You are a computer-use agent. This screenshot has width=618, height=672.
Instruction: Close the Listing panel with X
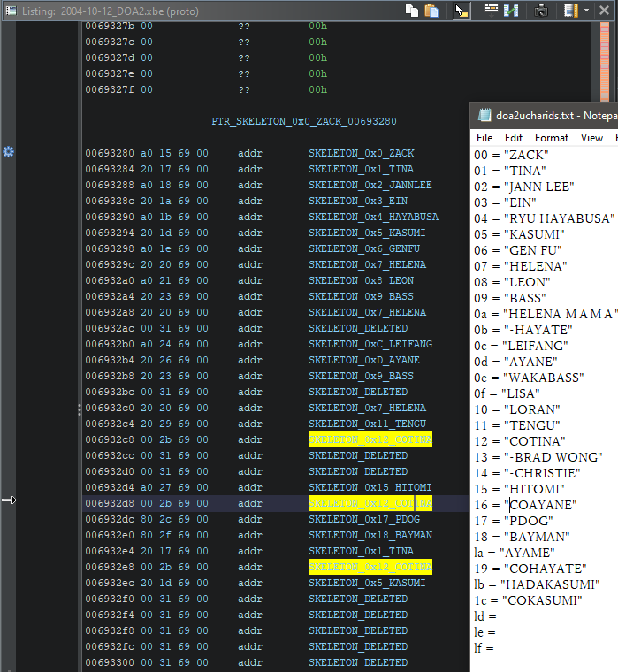604,11
